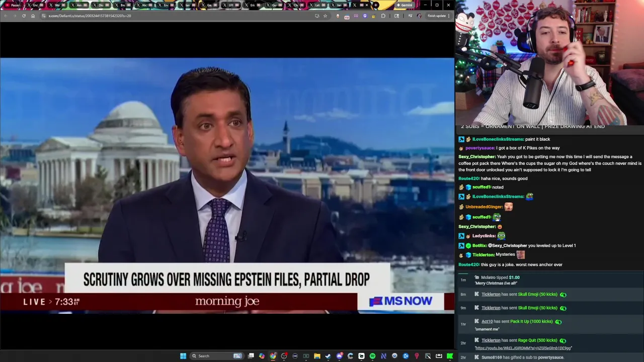Screen dimensions: 644x362
Task: Launch Copilot from the taskbar
Action: point(262,356)
